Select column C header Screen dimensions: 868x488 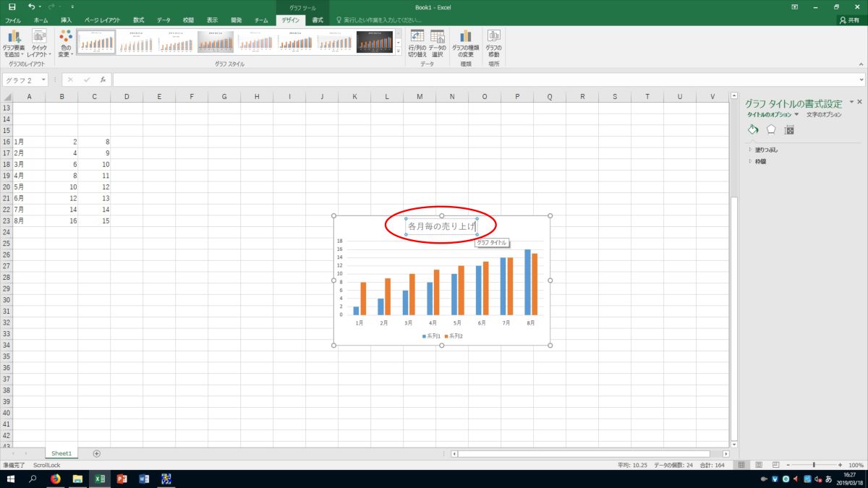(94, 97)
